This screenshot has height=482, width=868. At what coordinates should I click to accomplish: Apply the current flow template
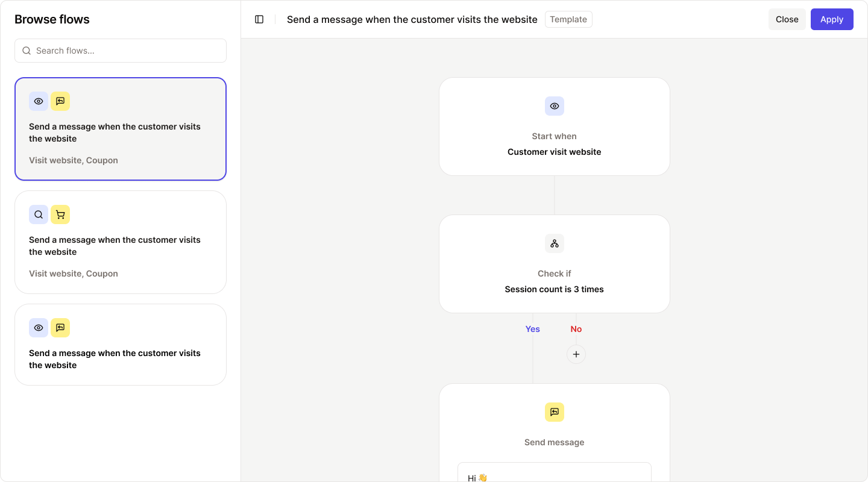[x=832, y=19]
